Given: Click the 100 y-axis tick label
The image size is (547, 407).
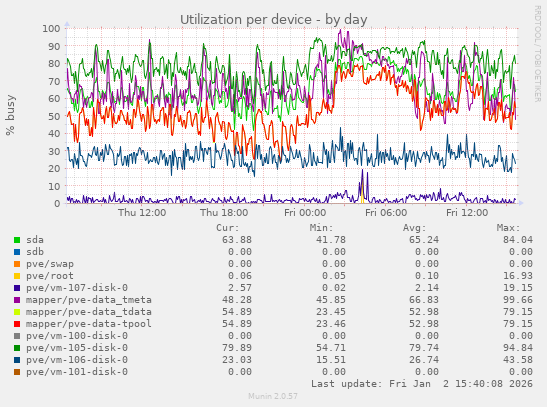Looking at the screenshot, I should pyautogui.click(x=51, y=29).
